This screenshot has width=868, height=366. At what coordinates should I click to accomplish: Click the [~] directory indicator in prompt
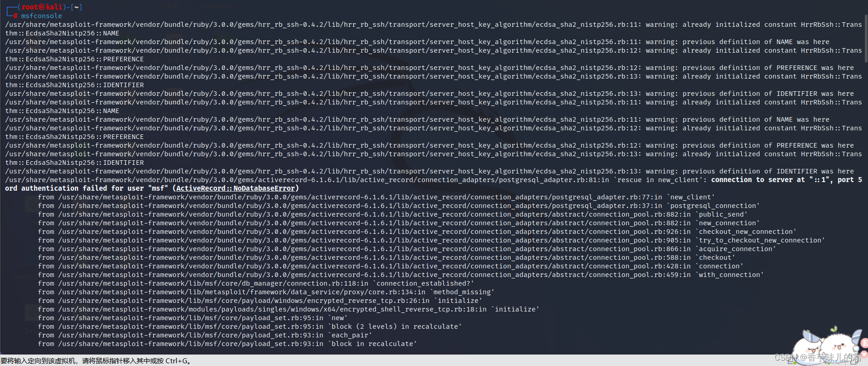(x=76, y=7)
